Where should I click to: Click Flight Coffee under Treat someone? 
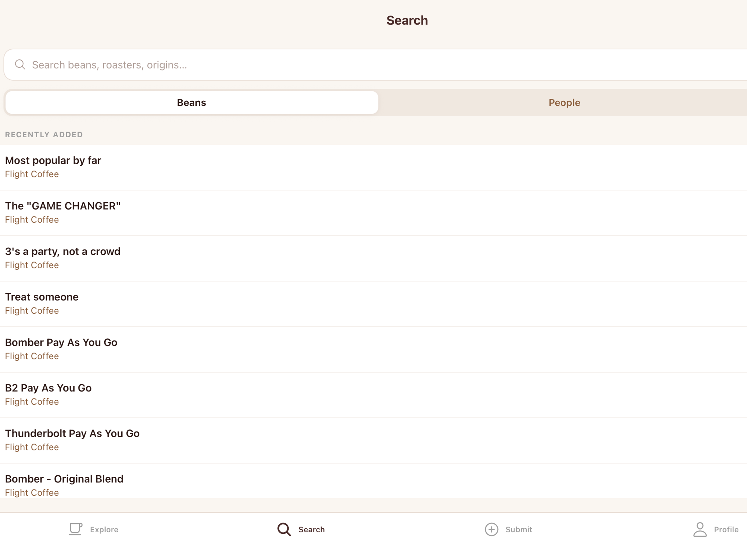32,311
